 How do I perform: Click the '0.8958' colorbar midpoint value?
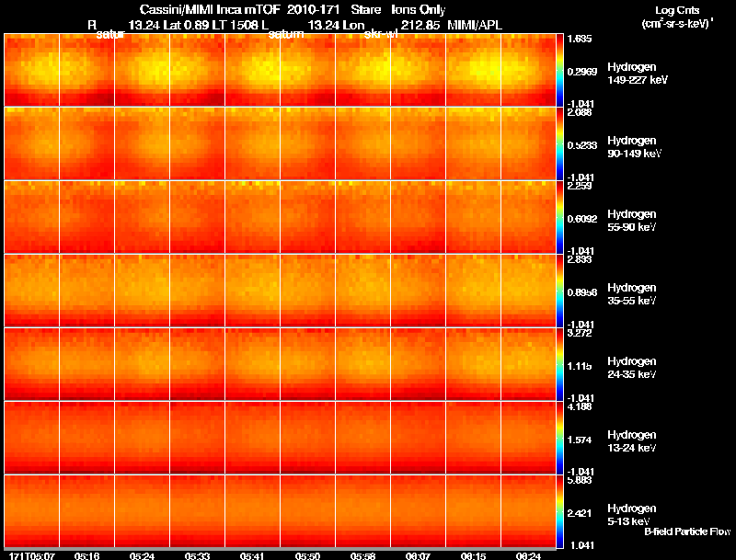582,292
